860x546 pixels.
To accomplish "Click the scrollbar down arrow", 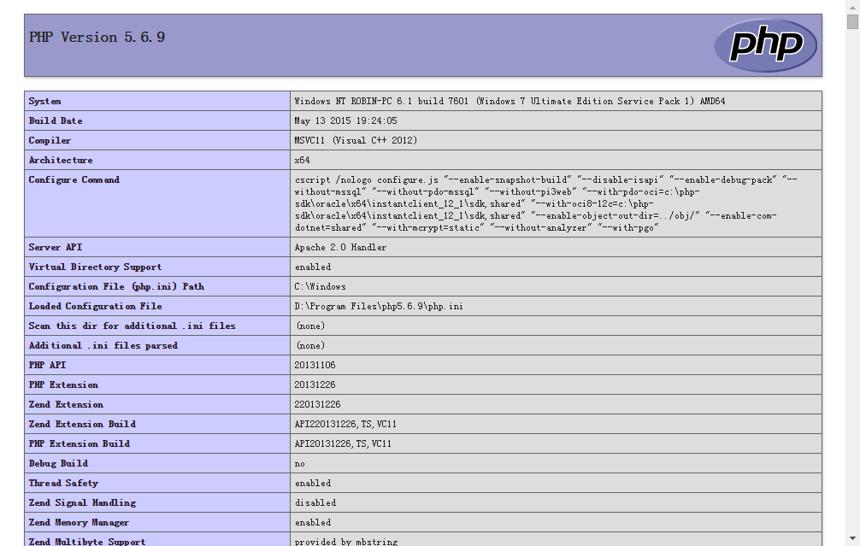I will coord(852,539).
